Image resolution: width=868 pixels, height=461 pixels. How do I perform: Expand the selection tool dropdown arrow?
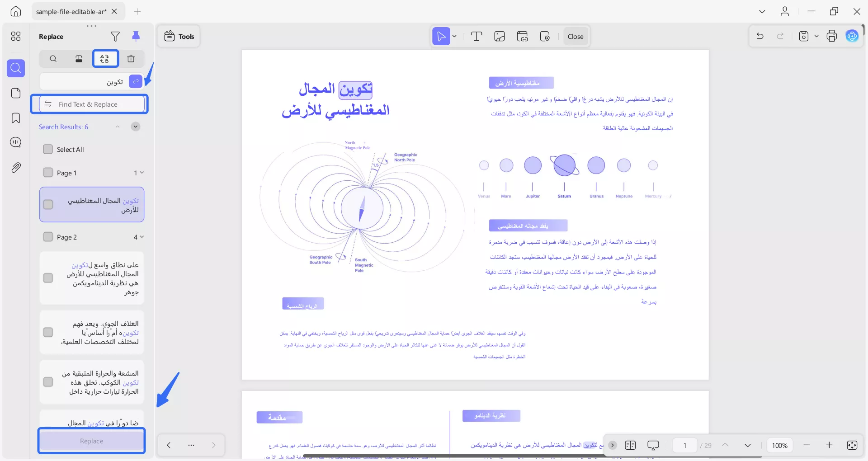454,36
